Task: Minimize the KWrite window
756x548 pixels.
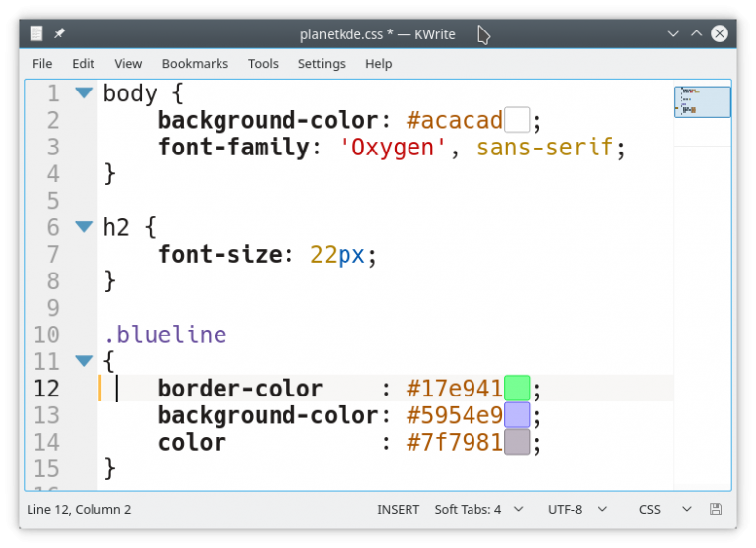Action: (x=673, y=33)
